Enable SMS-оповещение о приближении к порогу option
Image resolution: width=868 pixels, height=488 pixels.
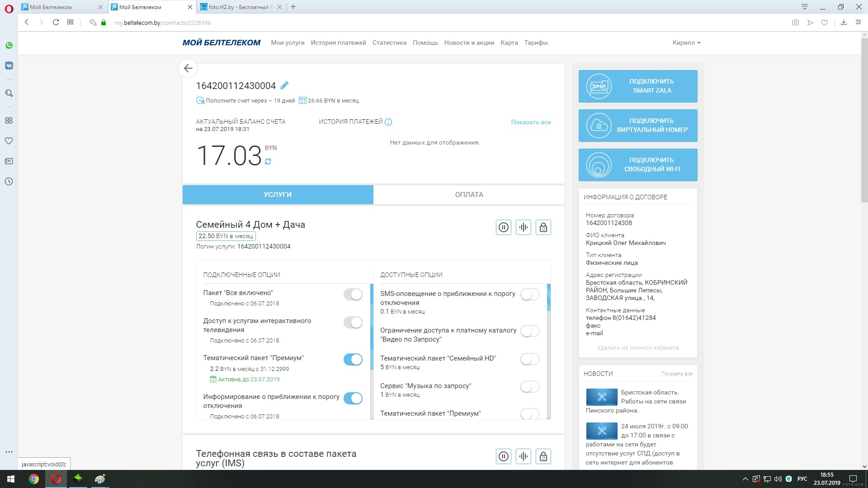click(x=530, y=295)
